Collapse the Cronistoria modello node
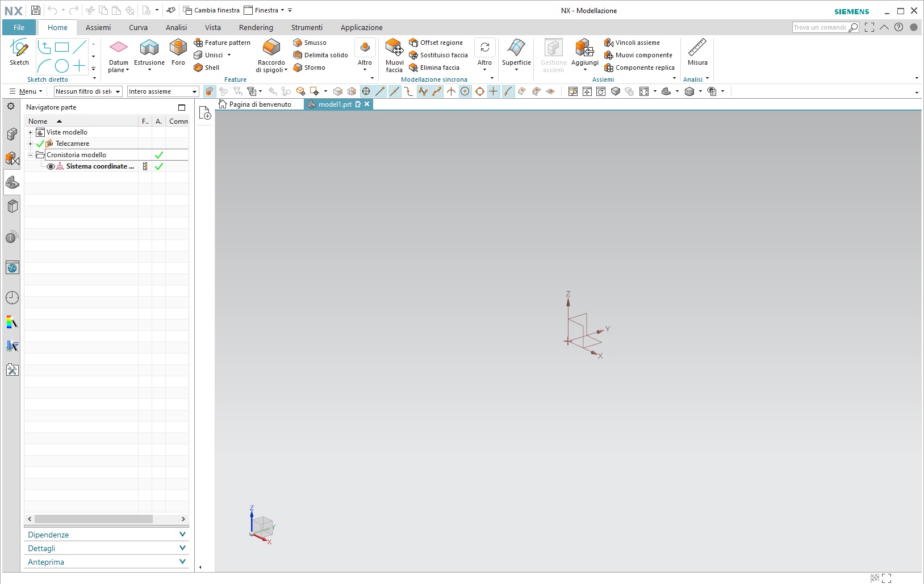This screenshot has height=584, width=924. pyautogui.click(x=30, y=155)
